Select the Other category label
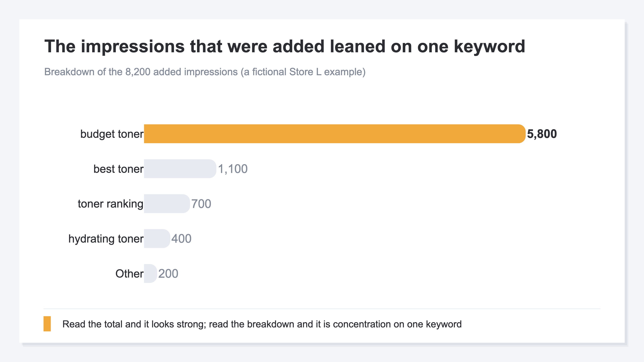 pos(129,274)
